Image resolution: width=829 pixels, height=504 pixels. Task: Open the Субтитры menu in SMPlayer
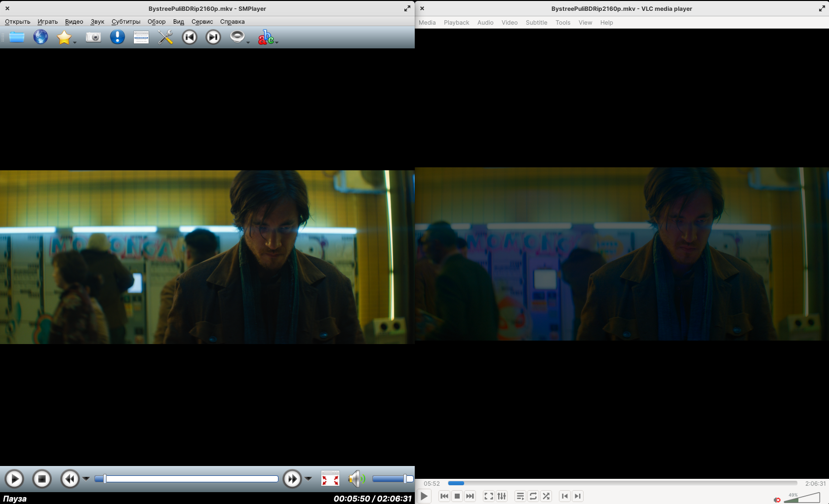pos(125,22)
